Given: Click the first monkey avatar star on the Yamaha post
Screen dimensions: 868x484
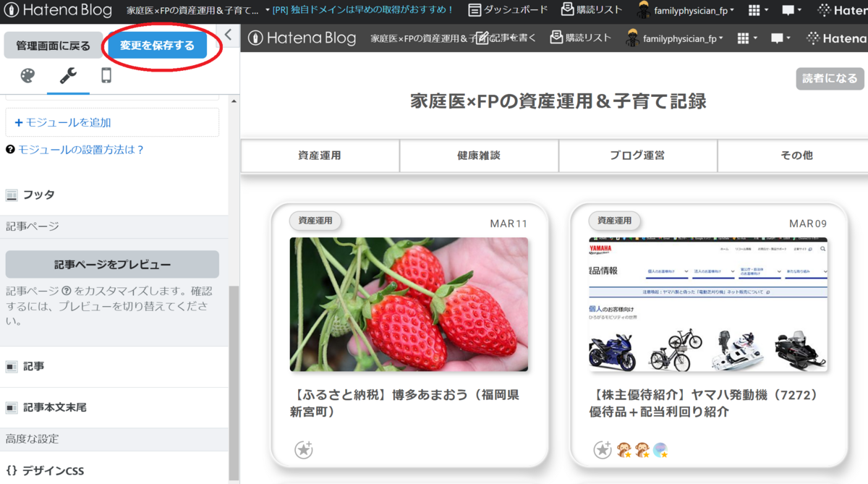Looking at the screenshot, I should [x=623, y=450].
